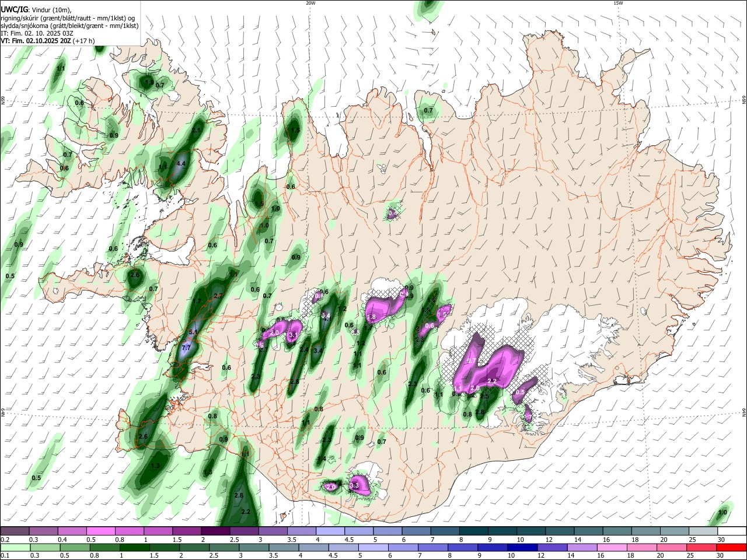Select the bright pink 0.5 snow scale swatch
The width and height of the screenshot is (747, 560).
[x=102, y=531]
